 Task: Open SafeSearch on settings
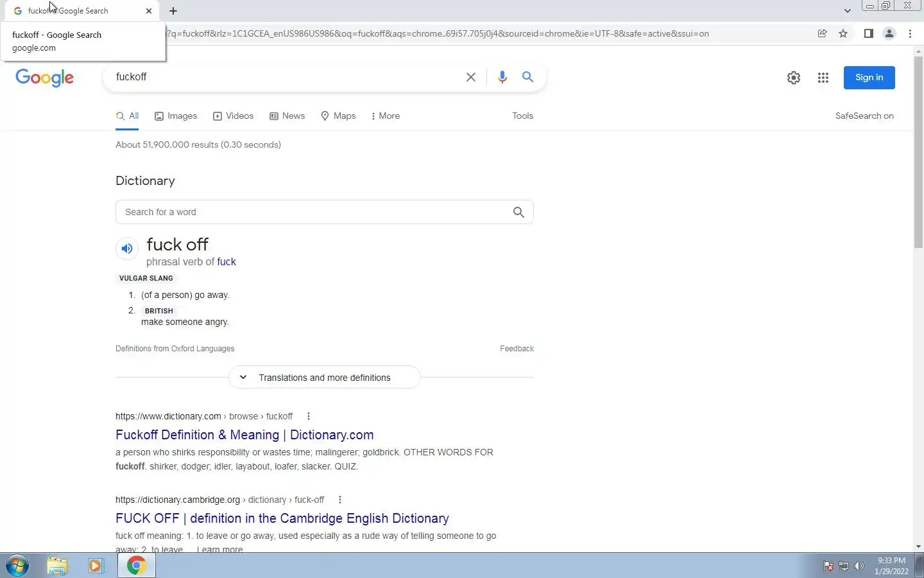[864, 116]
